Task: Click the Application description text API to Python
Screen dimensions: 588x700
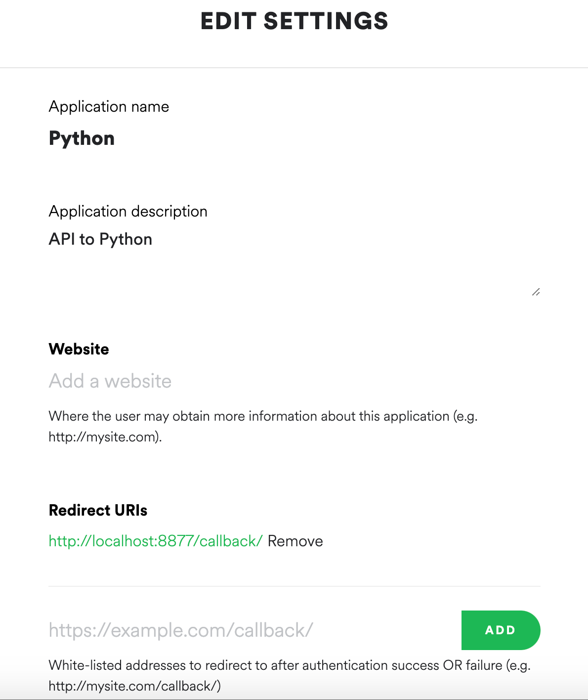Action: [100, 239]
